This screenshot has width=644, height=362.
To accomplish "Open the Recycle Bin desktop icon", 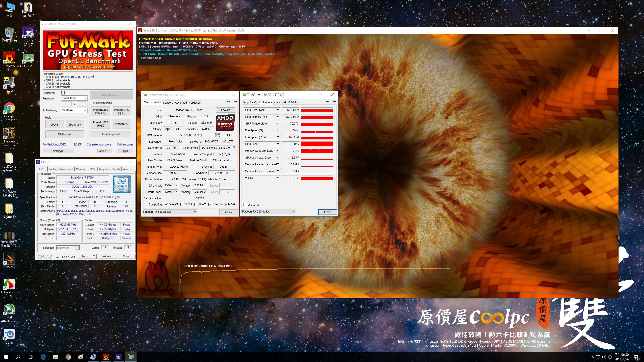I will click(9, 35).
